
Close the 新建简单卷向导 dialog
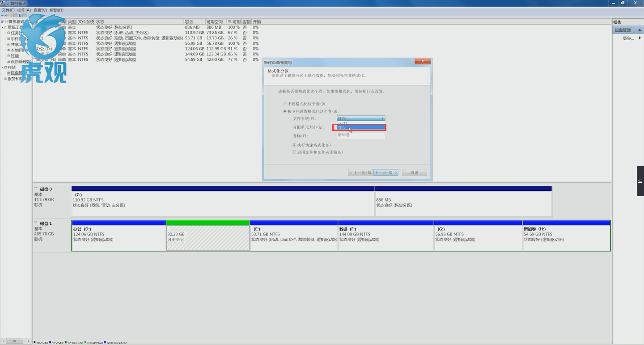(x=422, y=61)
